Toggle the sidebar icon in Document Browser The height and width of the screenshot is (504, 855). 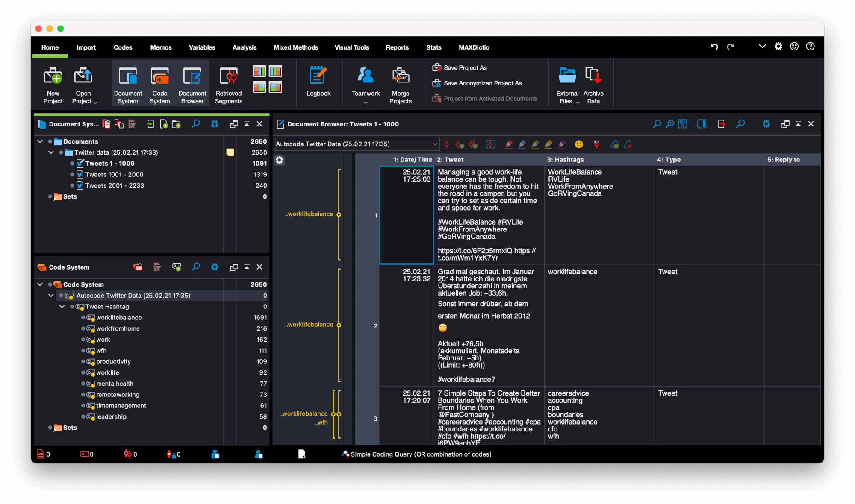tap(702, 124)
